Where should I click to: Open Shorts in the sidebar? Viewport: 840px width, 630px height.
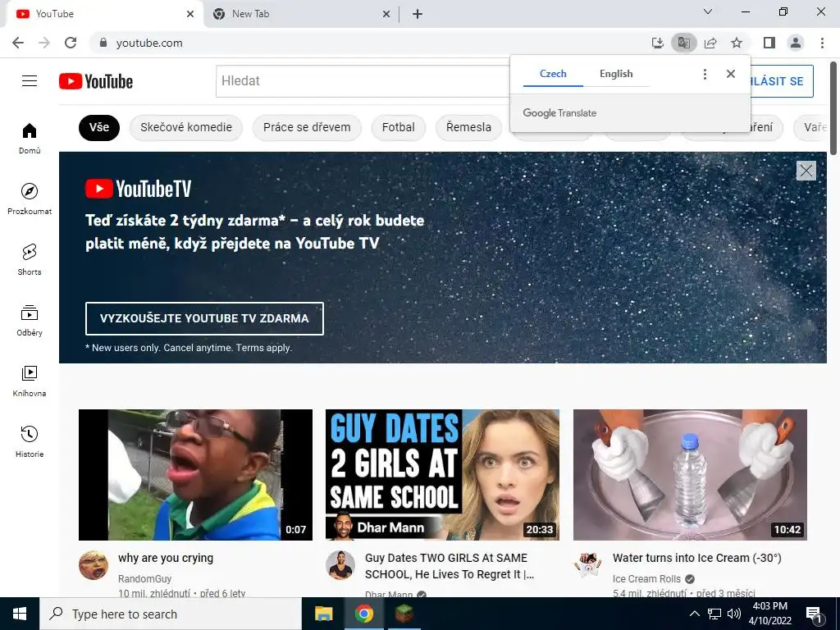pos(30,260)
